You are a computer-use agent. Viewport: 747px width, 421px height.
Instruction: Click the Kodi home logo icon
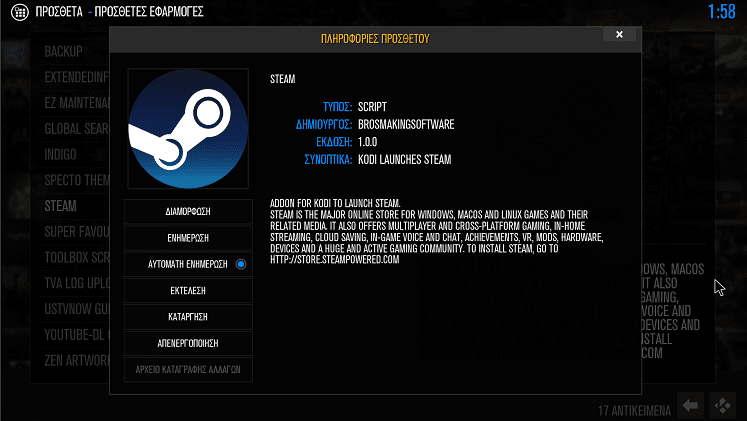tap(723, 406)
